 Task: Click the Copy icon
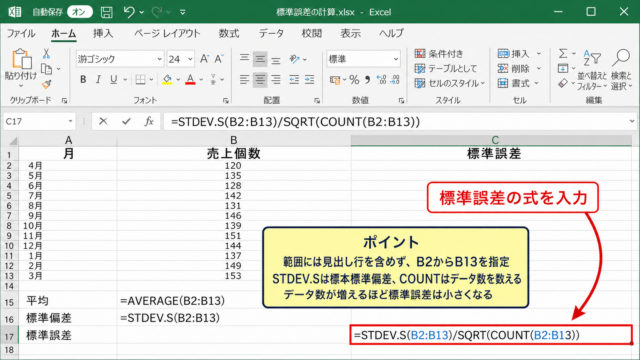point(47,69)
